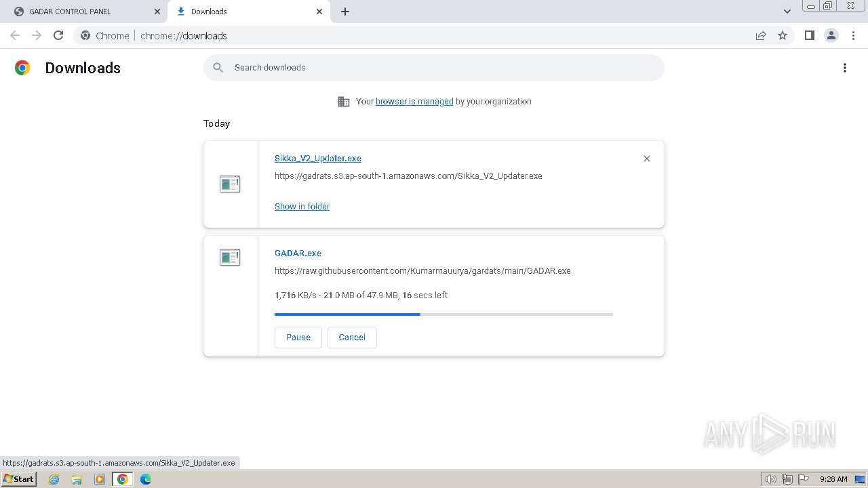The width and height of the screenshot is (868, 488).
Task: Select the Downloads tab
Action: 250,12
